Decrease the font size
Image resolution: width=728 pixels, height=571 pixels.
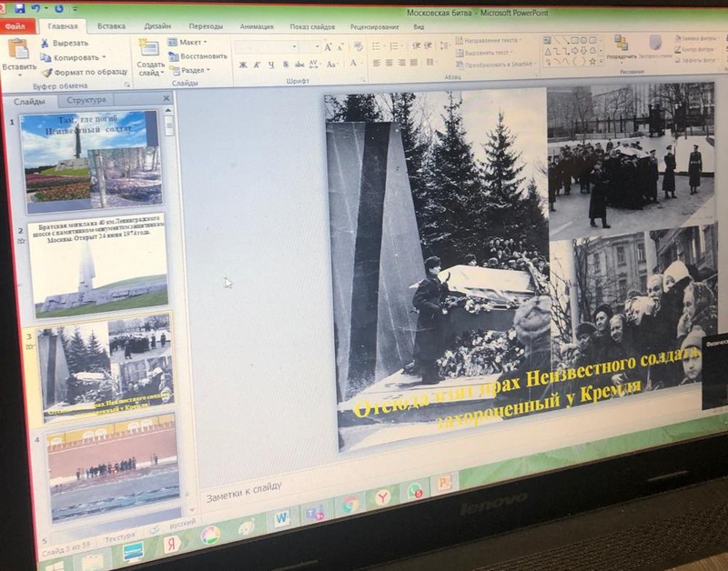click(339, 47)
